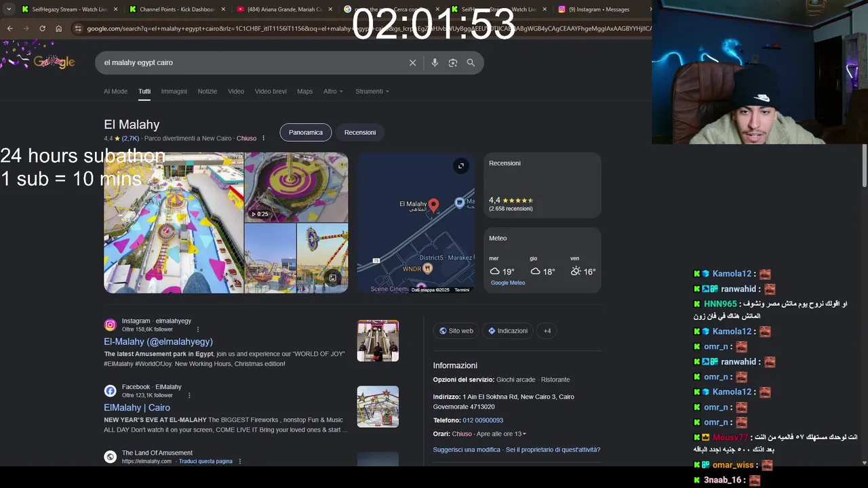
Task: Click the Facebook result icon
Action: pyautogui.click(x=111, y=390)
